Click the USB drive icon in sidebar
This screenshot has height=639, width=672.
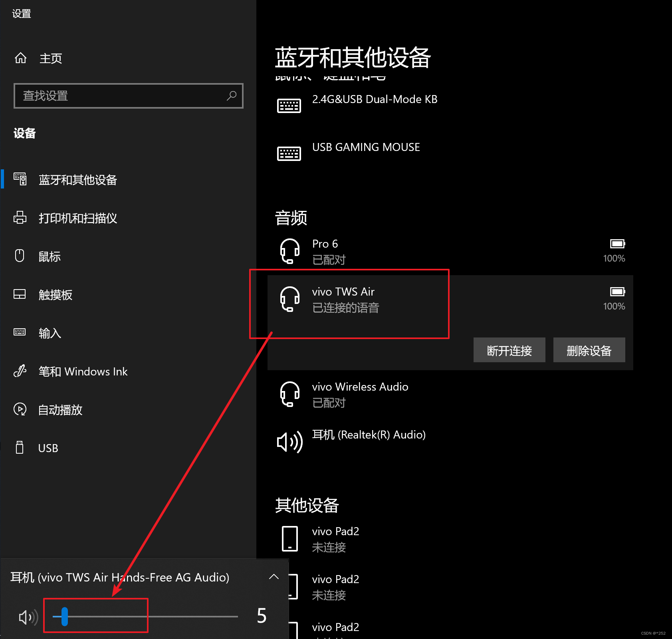pyautogui.click(x=20, y=447)
